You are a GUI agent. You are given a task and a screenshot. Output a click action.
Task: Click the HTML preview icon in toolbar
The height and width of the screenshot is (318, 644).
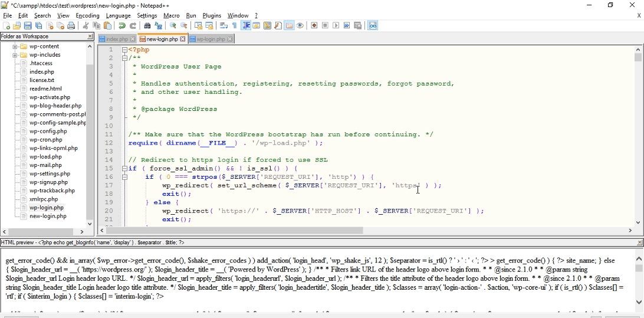click(373, 26)
